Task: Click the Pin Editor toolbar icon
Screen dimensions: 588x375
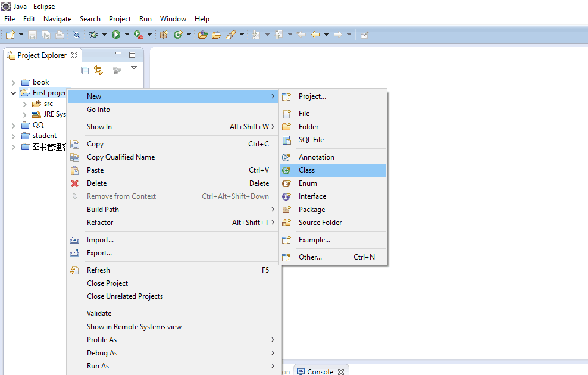Action: pyautogui.click(x=364, y=35)
